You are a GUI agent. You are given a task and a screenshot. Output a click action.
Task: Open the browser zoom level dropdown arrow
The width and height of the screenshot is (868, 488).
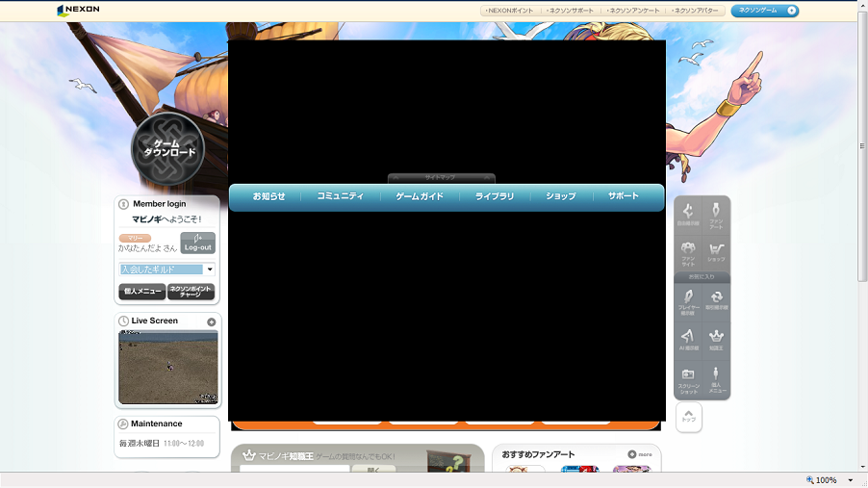pyautogui.click(x=851, y=480)
